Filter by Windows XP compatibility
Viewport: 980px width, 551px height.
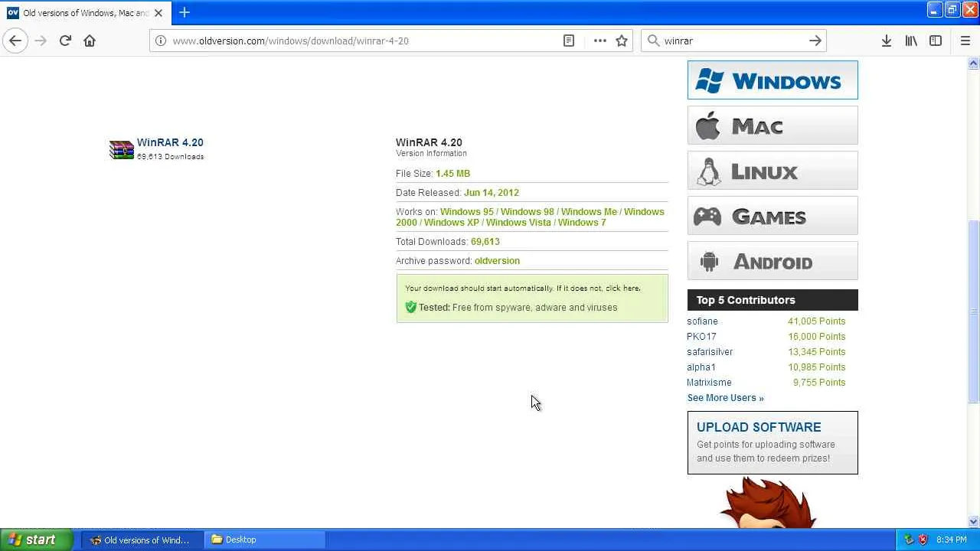coord(452,223)
